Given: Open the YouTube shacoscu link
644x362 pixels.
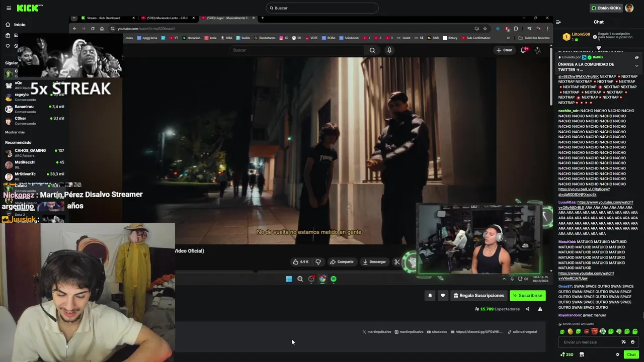Looking at the screenshot, I should pyautogui.click(x=437, y=332).
